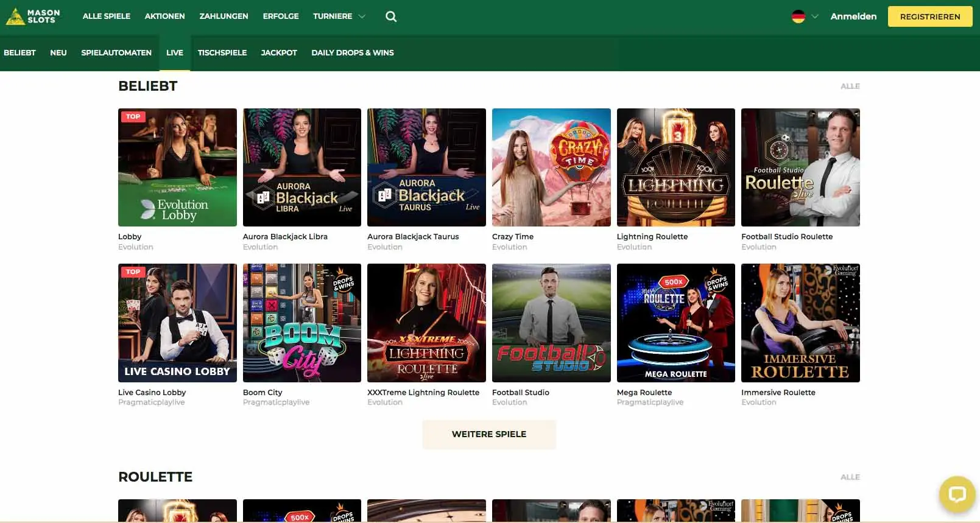The width and height of the screenshot is (980, 523).
Task: Open the live chat bubble icon
Action: (957, 494)
